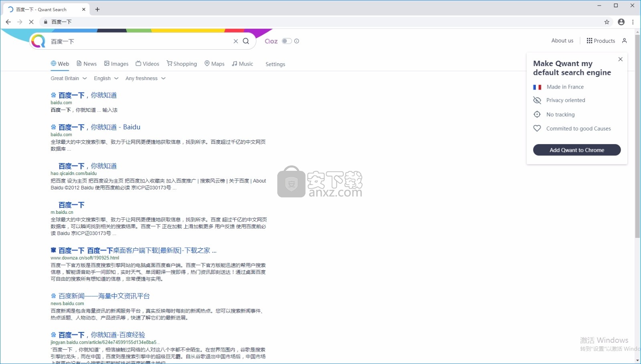Click the page vertical scrollbar thumb
The height and width of the screenshot is (364, 641).
click(x=637, y=136)
